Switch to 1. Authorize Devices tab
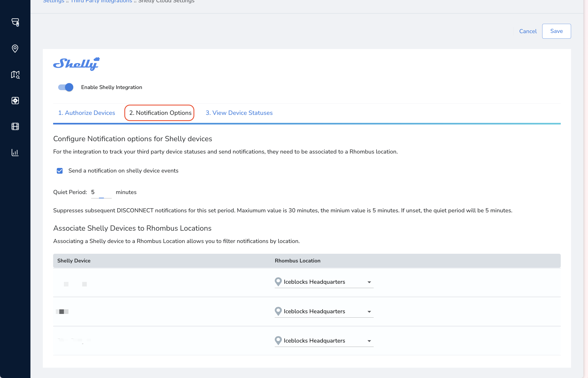 (x=87, y=113)
